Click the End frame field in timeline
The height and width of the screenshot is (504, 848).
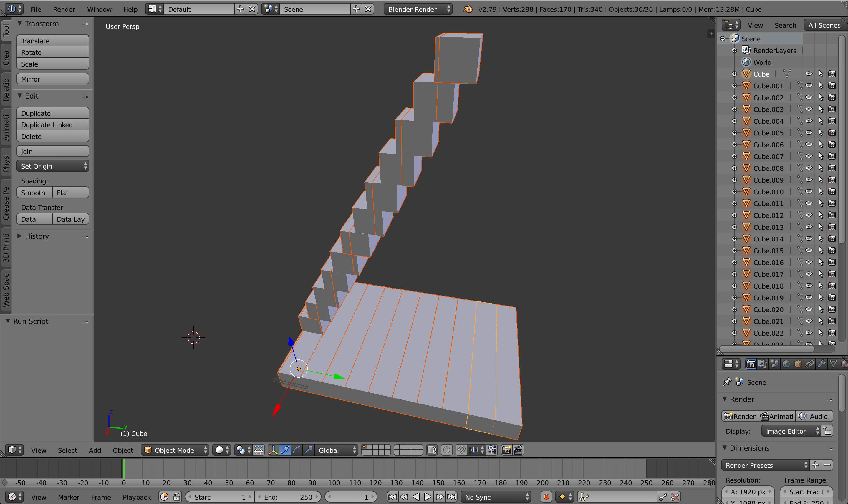click(x=288, y=497)
